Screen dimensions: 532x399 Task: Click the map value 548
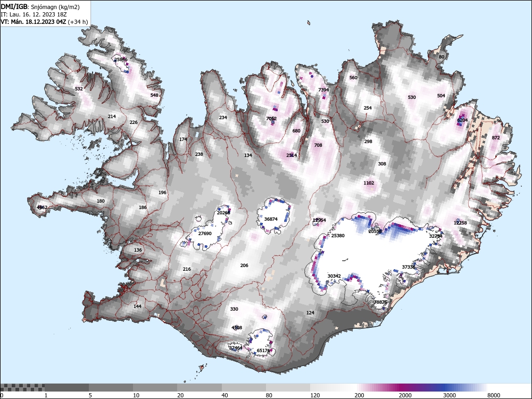tap(154, 95)
